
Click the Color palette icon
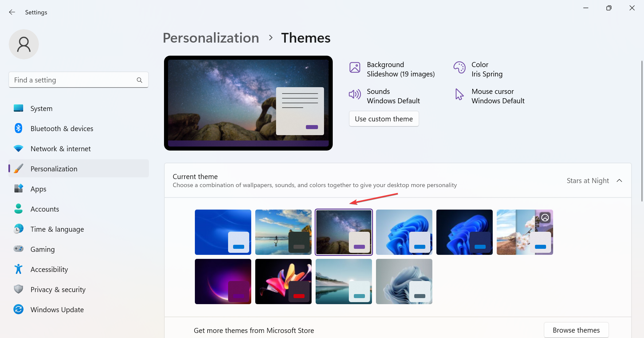(x=460, y=67)
